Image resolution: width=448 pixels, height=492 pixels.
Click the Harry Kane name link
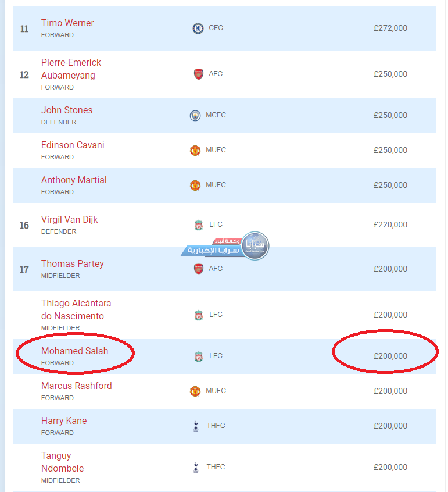point(64,421)
